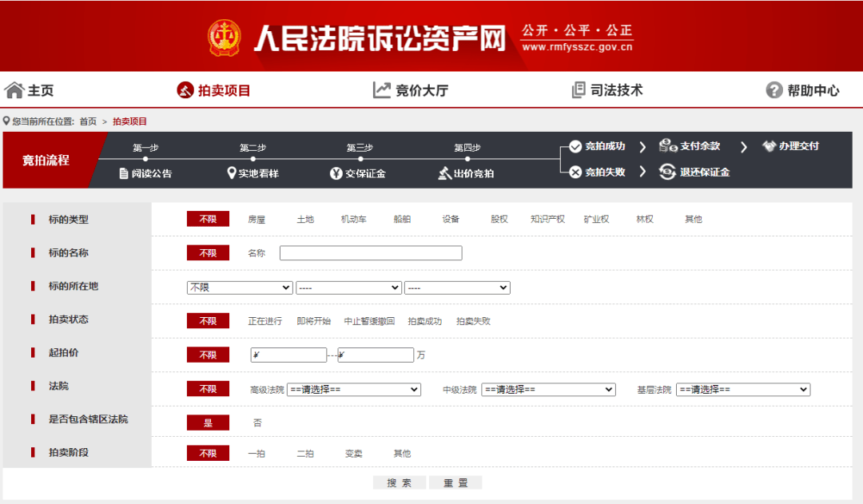Viewport: 863px width, 504px height.
Task: Click the chevron arrow after 竞拍成功
Action: [642, 147]
